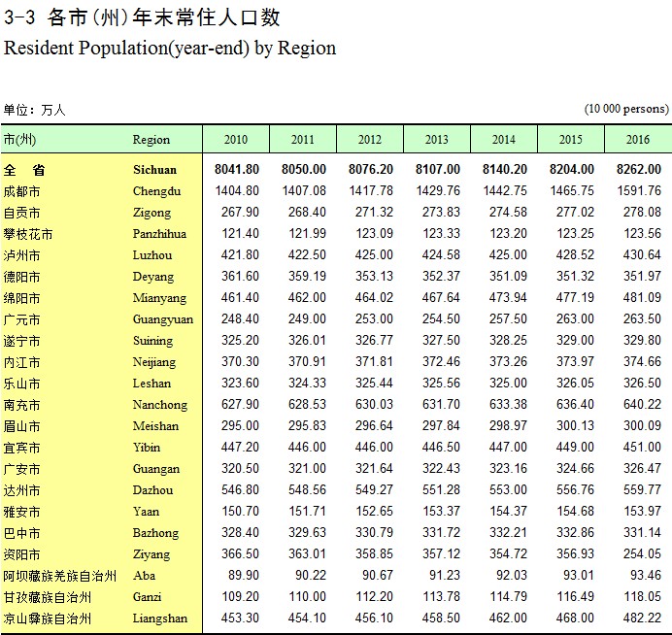Click the 2013 column header

[x=437, y=139]
